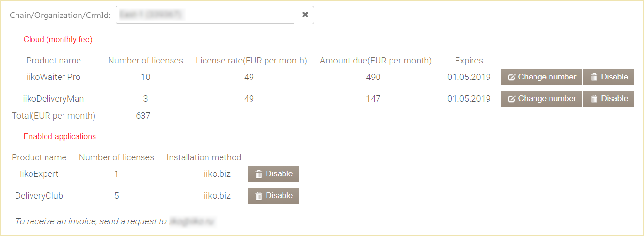The image size is (644, 236).
Task: Click the License rate column header
Action: tap(251, 61)
